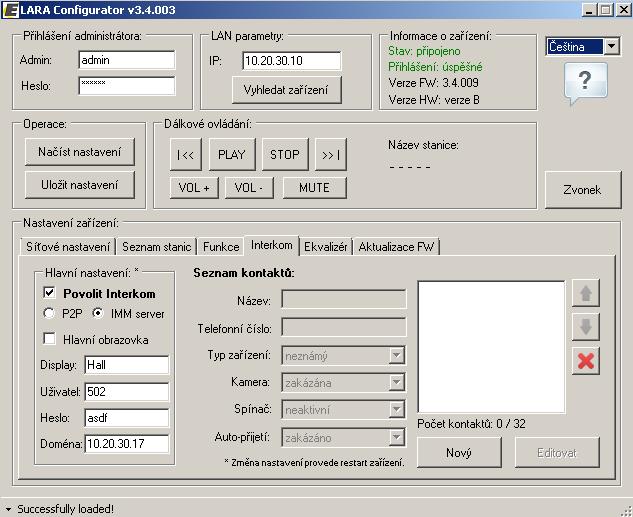Enable the Hlavní obrazovka checkbox
The image size is (633, 517).
(x=49, y=339)
